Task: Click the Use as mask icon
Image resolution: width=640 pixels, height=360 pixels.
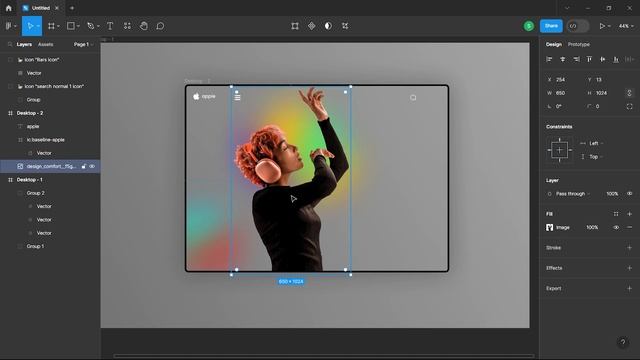Action: tap(328, 26)
